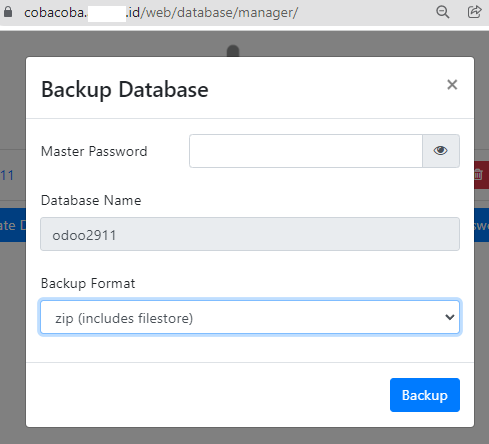
Task: Click the odoo2911 Database Name field
Action: [x=250, y=234]
